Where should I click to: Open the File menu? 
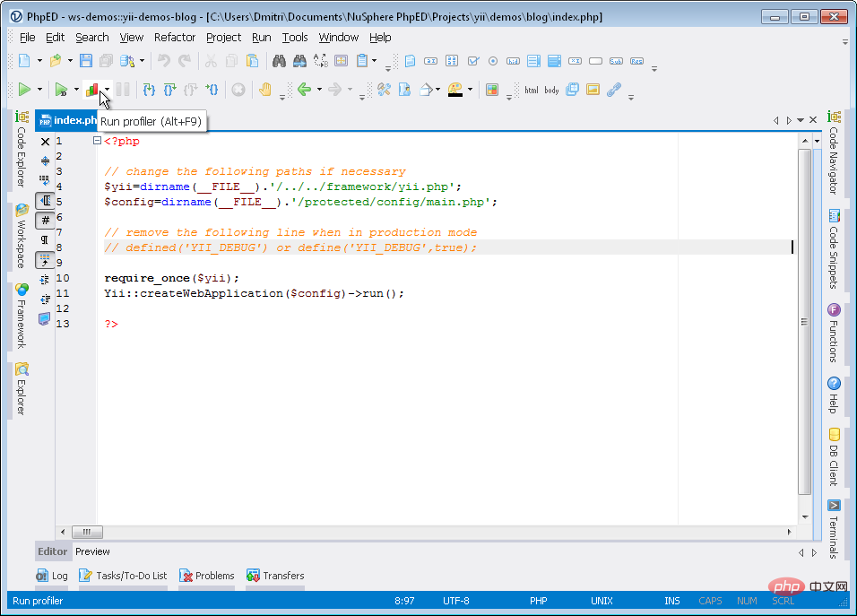tap(27, 37)
